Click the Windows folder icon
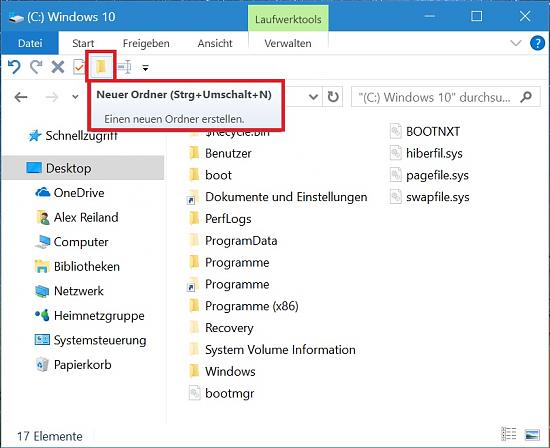This screenshot has width=550, height=448. [194, 371]
